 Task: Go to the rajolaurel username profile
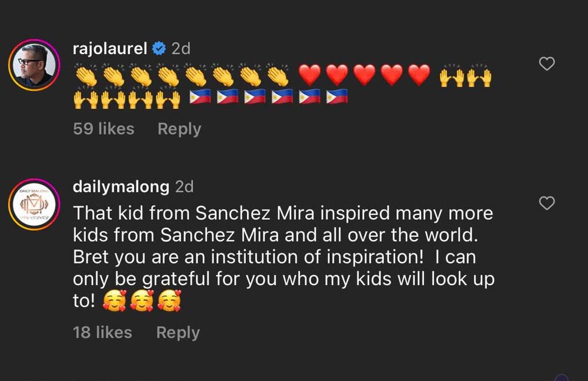click(110, 48)
